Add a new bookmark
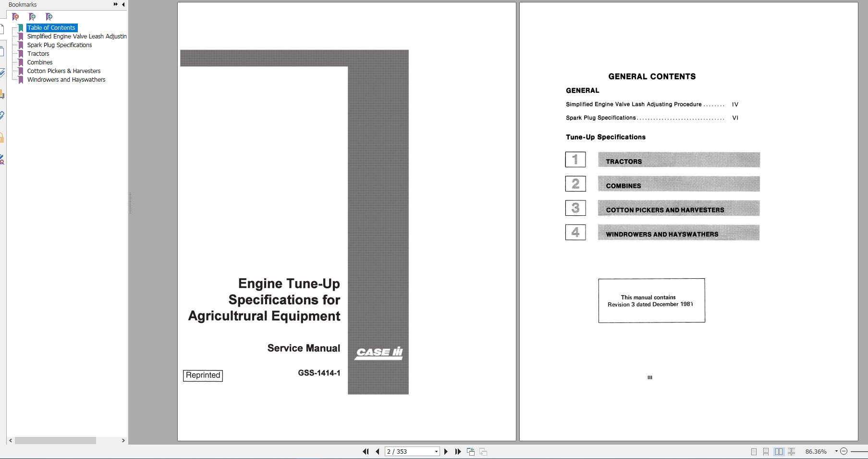This screenshot has height=459, width=868. 32,16
